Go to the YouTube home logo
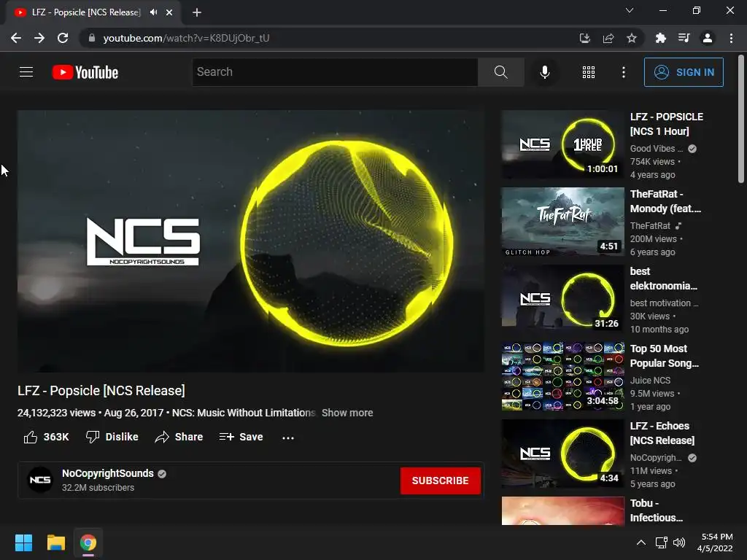 click(x=85, y=72)
